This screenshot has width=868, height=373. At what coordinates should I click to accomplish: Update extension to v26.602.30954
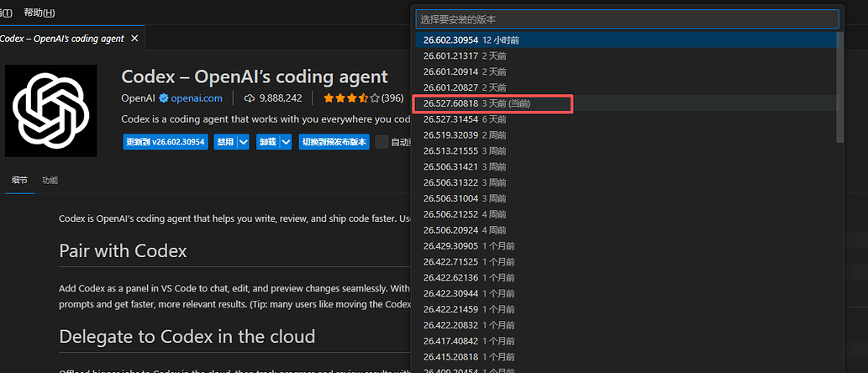(x=166, y=142)
